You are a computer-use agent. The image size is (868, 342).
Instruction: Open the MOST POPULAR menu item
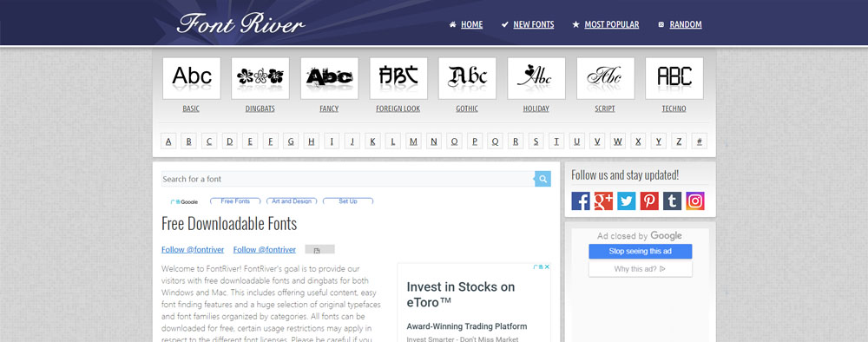[x=612, y=24]
